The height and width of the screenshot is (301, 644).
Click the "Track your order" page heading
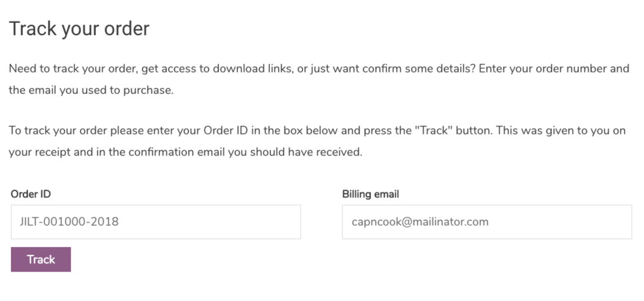click(79, 28)
